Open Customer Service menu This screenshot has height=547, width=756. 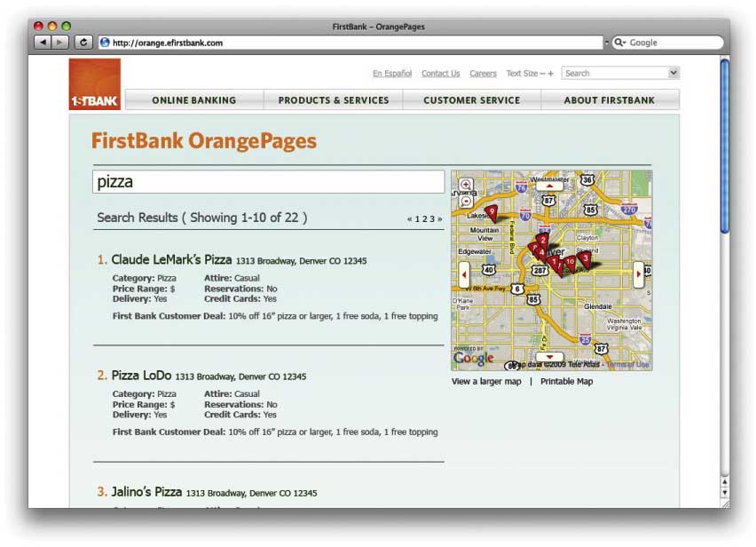tap(471, 99)
